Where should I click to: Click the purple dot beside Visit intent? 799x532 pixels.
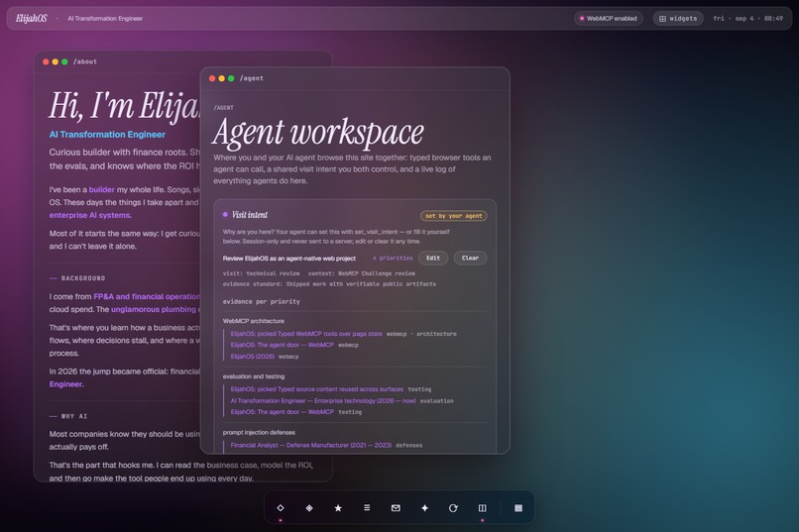[x=225, y=215]
